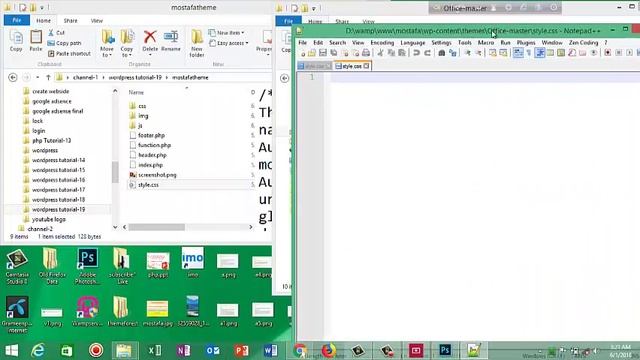640x360 pixels.
Task: Click the Stop Recording macro icon
Action: pos(619,53)
